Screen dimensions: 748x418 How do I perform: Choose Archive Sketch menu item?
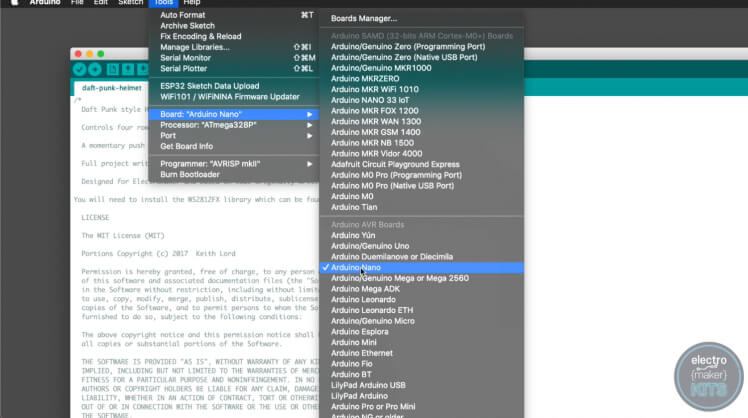point(234,26)
